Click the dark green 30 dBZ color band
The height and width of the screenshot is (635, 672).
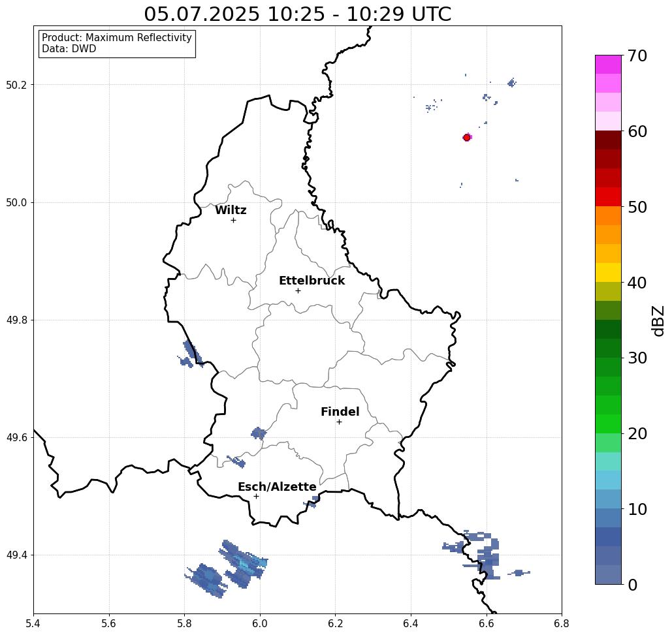click(x=608, y=348)
